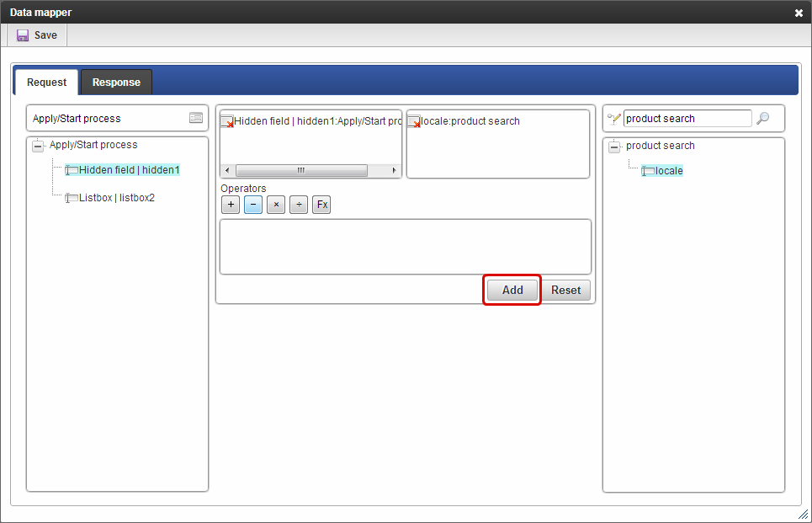The width and height of the screenshot is (812, 523).
Task: Remove the locale:product search mapping via its delete icon
Action: (414, 122)
